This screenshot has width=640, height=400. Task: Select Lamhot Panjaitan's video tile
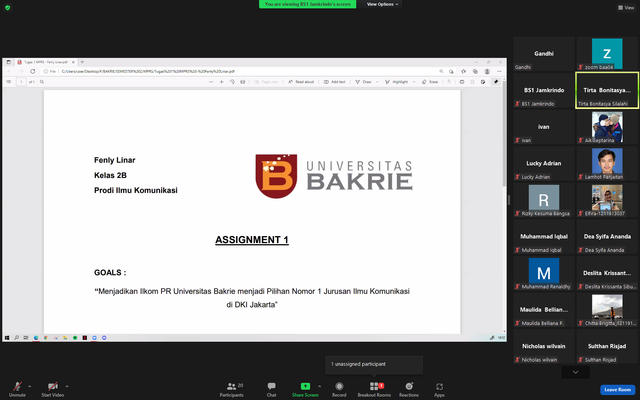[607, 163]
